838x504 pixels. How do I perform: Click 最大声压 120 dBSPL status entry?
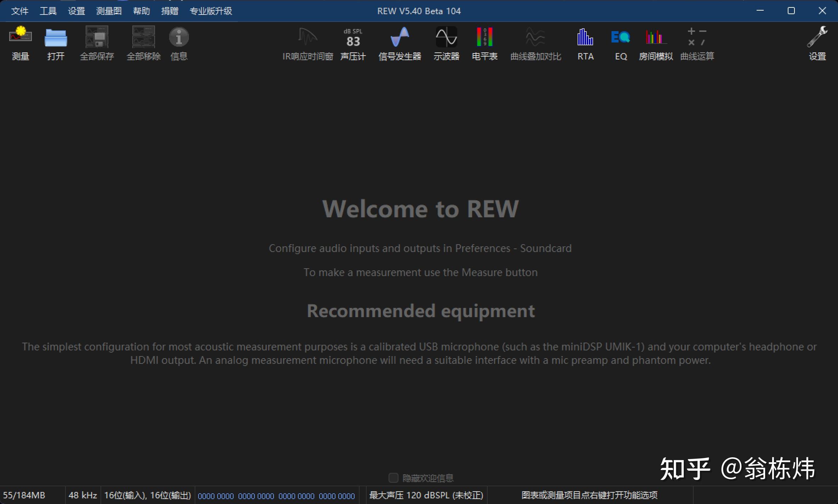pos(426,495)
